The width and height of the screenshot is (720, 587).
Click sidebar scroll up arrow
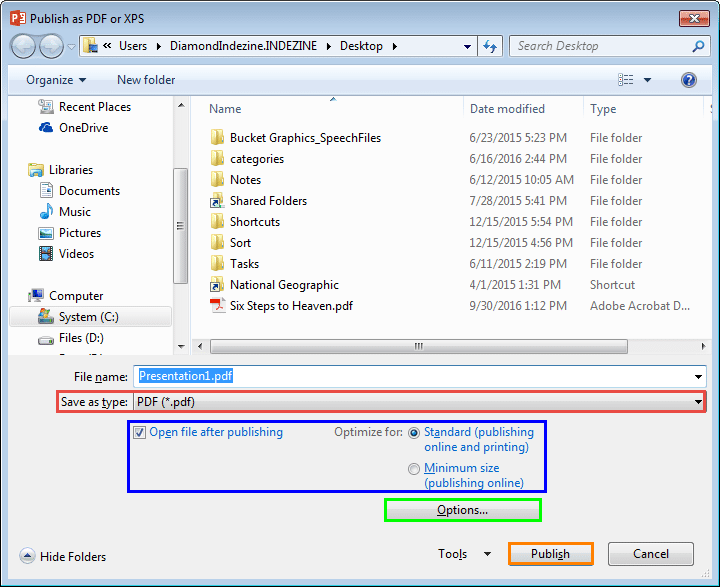[x=181, y=105]
